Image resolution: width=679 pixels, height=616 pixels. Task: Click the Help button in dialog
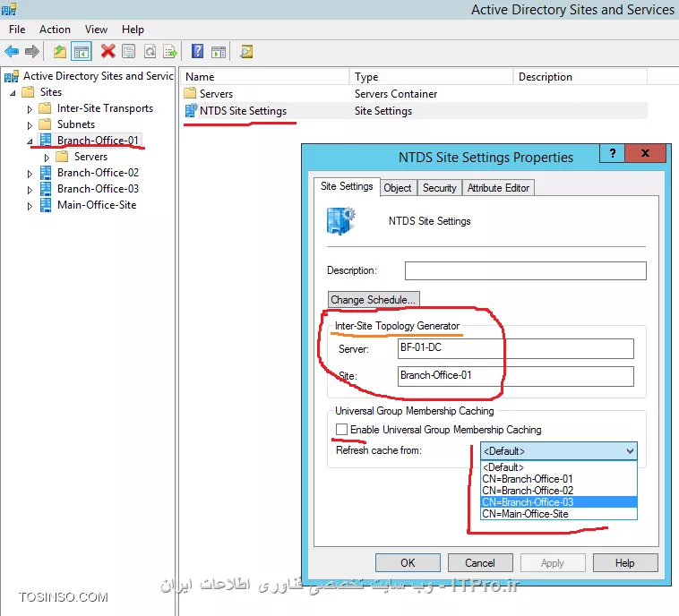coord(625,563)
